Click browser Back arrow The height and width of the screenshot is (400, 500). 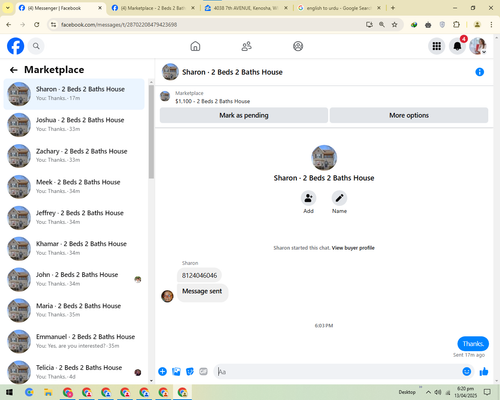click(9, 24)
